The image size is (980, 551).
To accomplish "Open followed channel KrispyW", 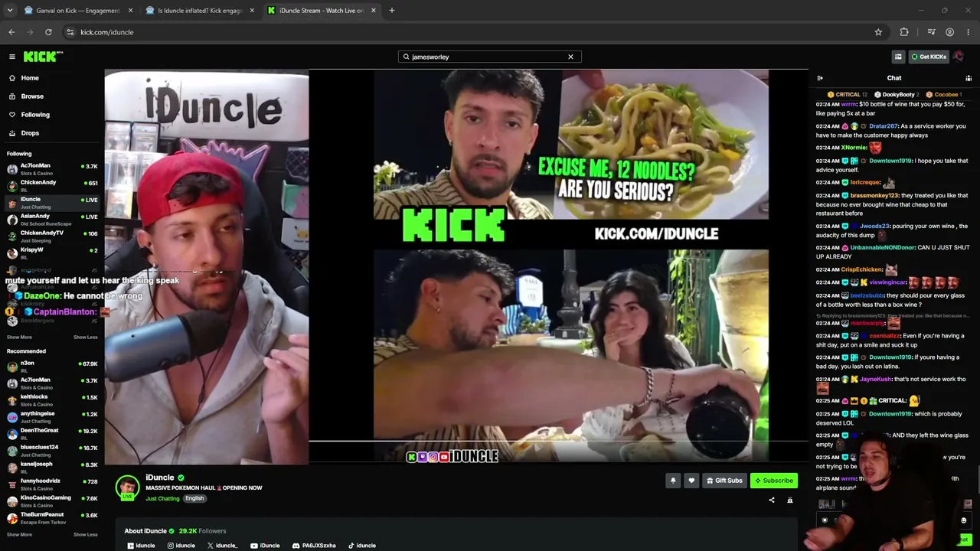I will [52, 253].
